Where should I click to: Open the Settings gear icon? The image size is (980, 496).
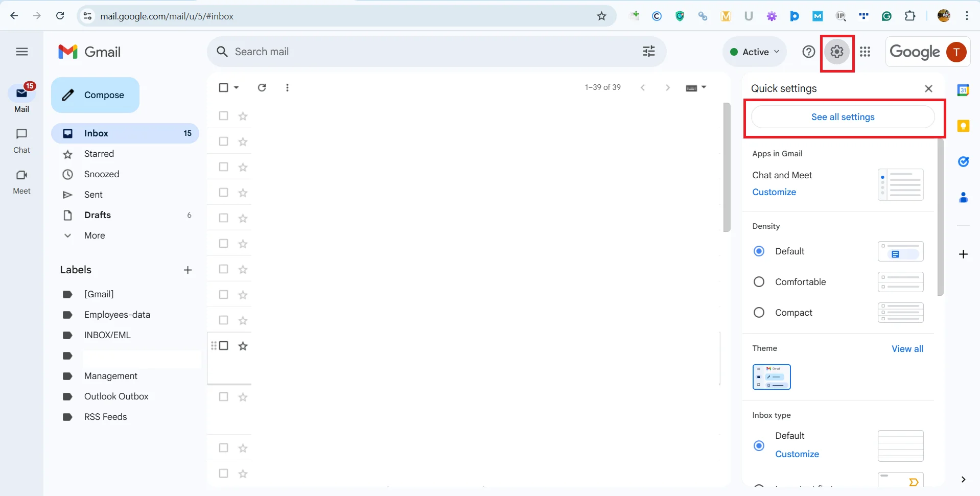point(836,52)
